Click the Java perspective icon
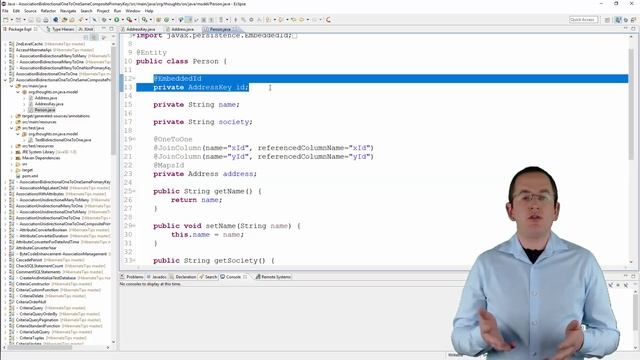Viewport: 640px width, 360px height. [x=618, y=20]
